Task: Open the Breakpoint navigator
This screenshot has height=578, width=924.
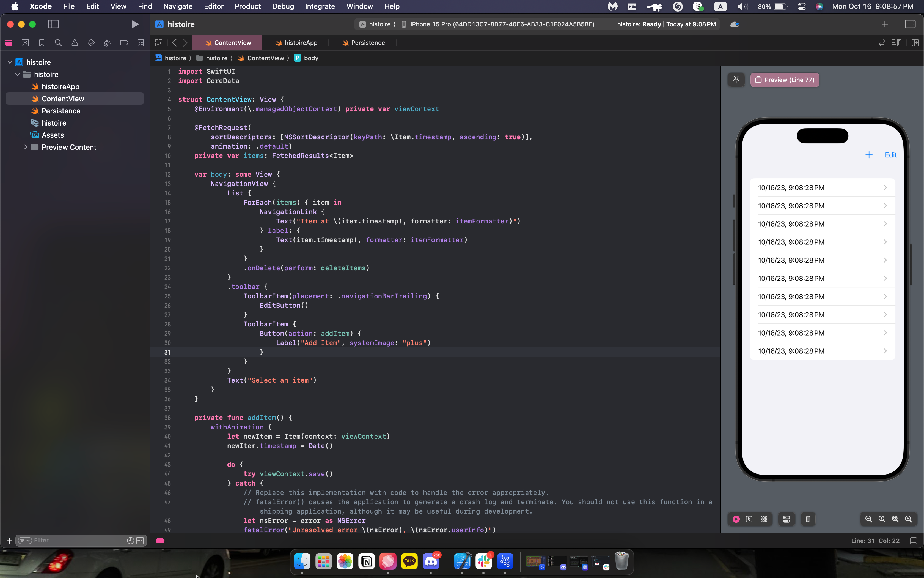Action: coord(124,43)
